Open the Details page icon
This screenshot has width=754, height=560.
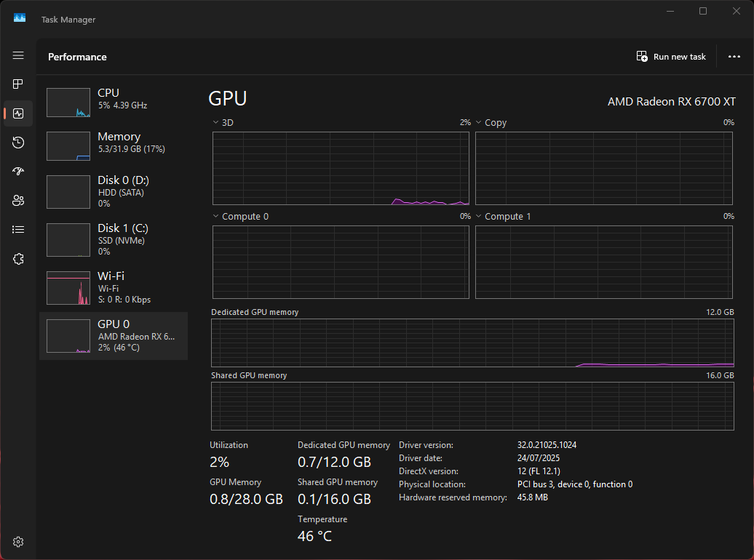[18, 229]
